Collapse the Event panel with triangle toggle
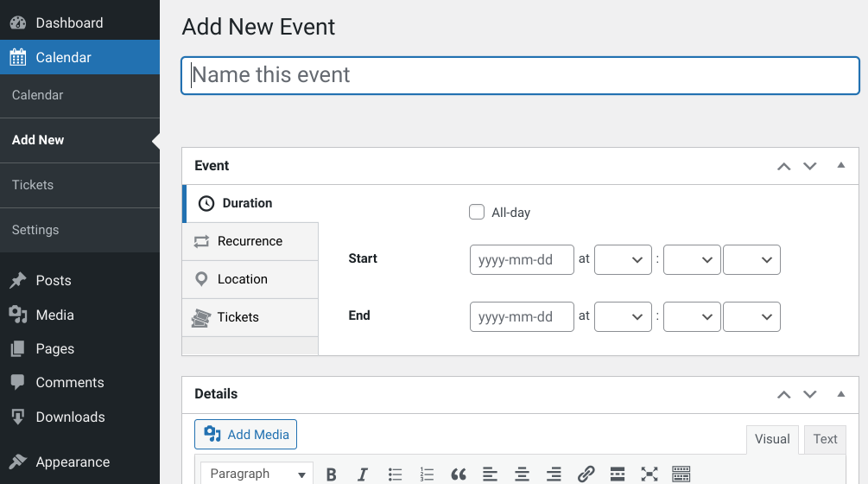This screenshot has height=484, width=868. coord(841,165)
